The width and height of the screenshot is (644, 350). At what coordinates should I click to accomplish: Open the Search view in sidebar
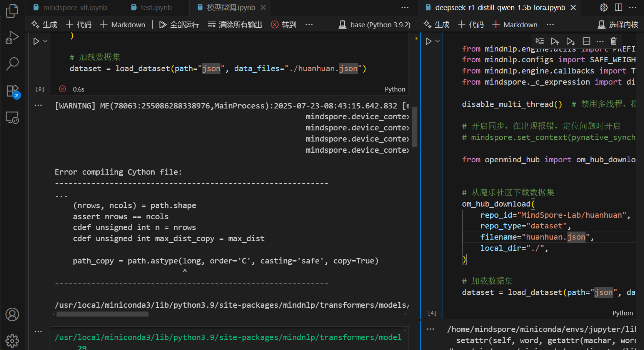click(12, 64)
